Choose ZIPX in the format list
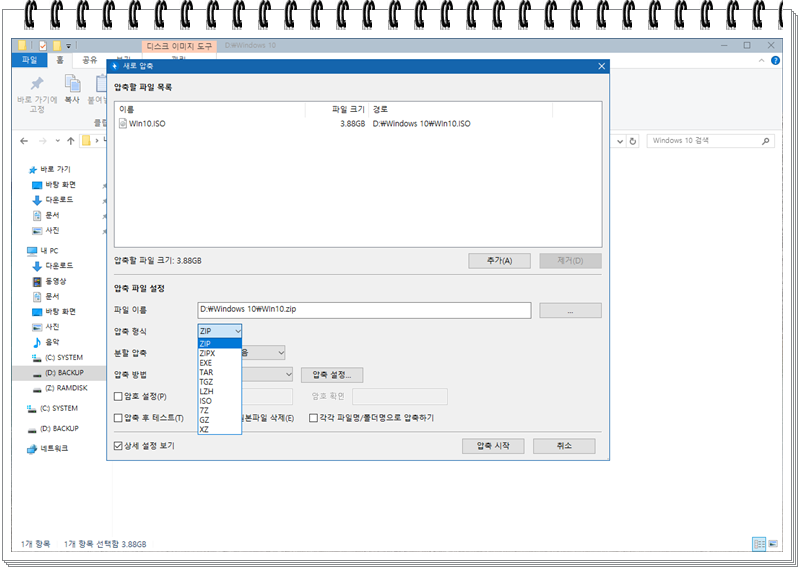This screenshot has height=569, width=800. [x=219, y=353]
